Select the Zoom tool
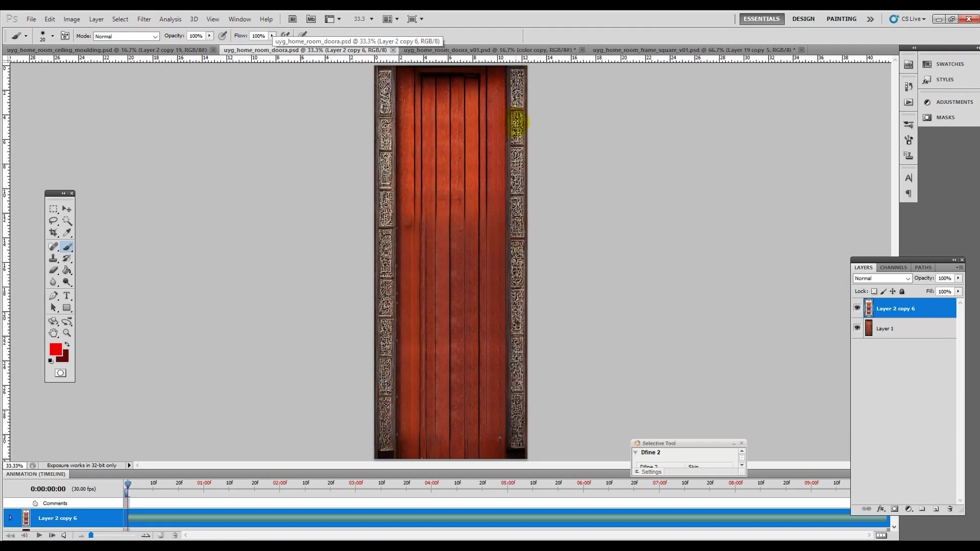 (67, 333)
